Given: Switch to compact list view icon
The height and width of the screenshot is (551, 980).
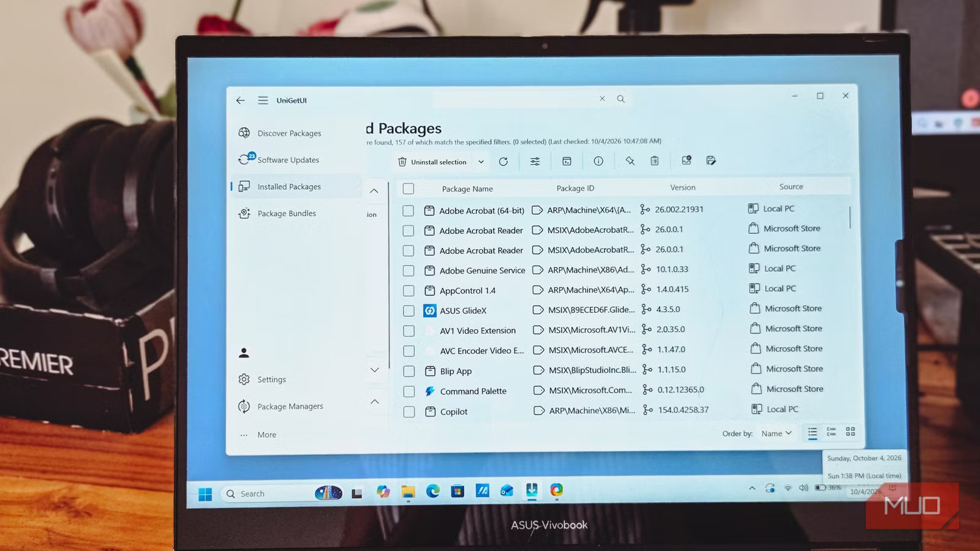Looking at the screenshot, I should tap(812, 433).
